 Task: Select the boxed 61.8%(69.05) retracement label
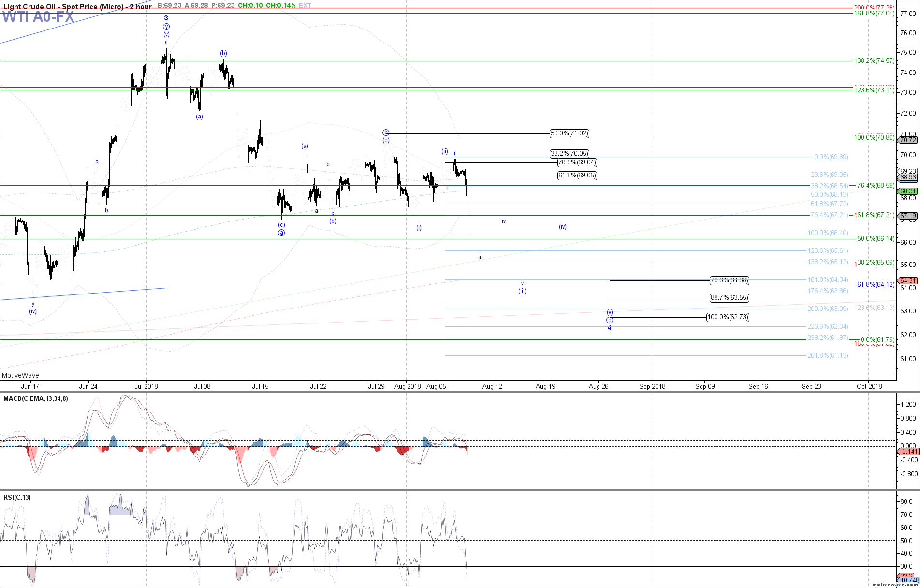coord(577,176)
